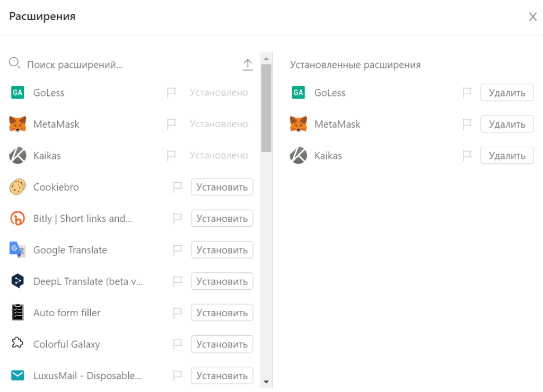The width and height of the screenshot is (543, 392).
Task: Flag Kaikas in installed extensions
Action: [467, 155]
